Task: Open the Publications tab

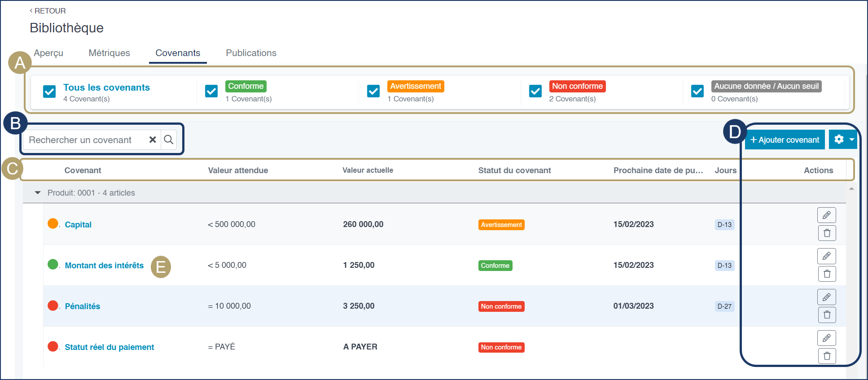Action: point(251,53)
